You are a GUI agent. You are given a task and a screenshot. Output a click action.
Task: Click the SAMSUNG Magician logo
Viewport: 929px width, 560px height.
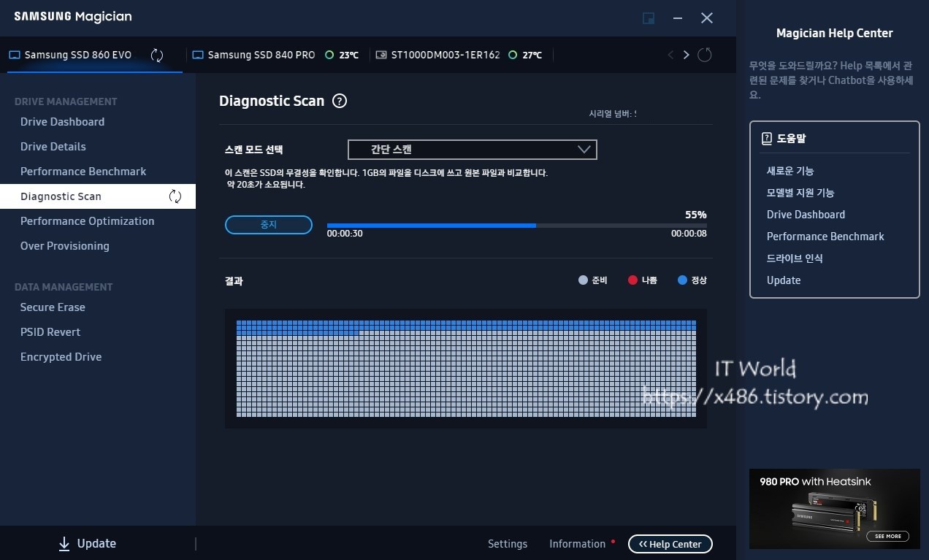pyautogui.click(x=73, y=17)
